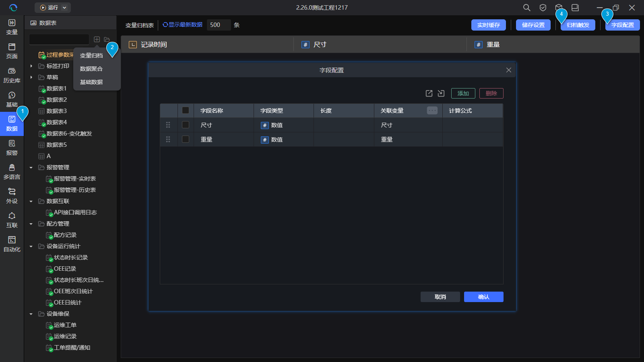
Task: Expand the 草稿 folder
Action: (x=31, y=77)
